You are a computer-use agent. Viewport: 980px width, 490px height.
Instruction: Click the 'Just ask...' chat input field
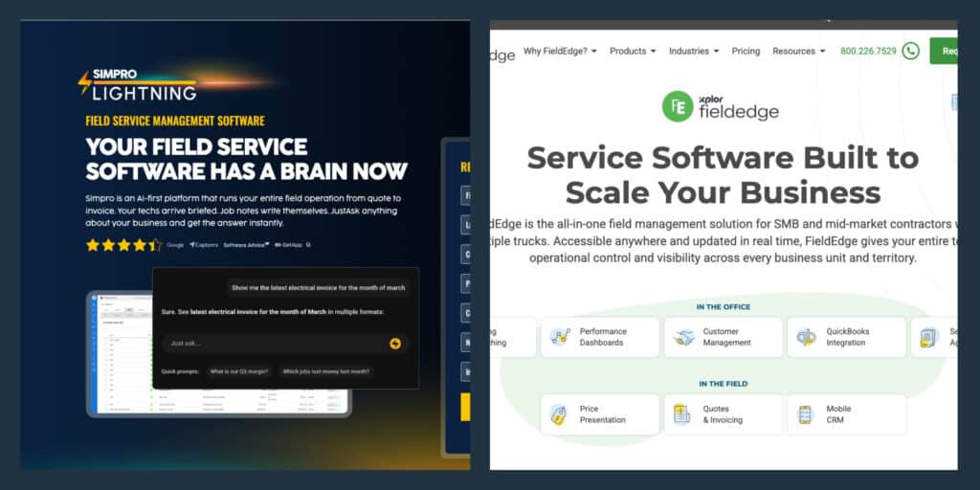pyautogui.click(x=285, y=344)
